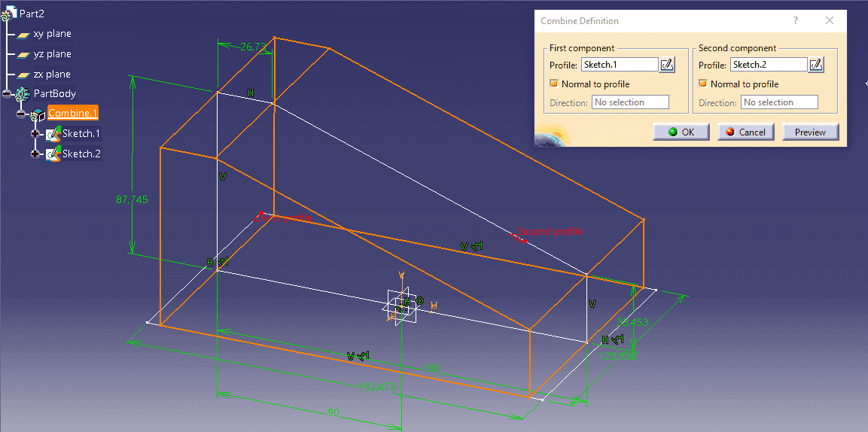The width and height of the screenshot is (868, 432).
Task: Click the help question mark in dialog
Action: coord(796,21)
